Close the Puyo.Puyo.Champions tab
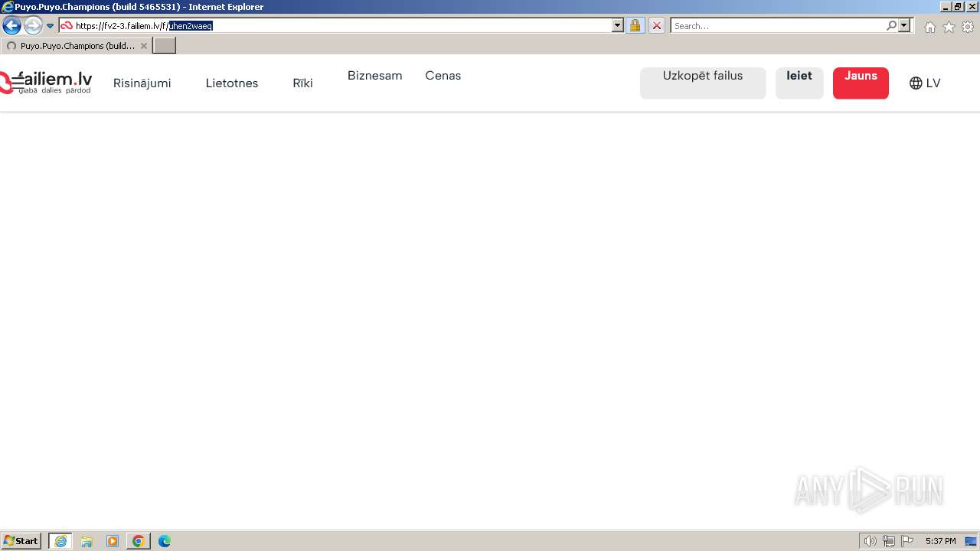 coord(144,46)
